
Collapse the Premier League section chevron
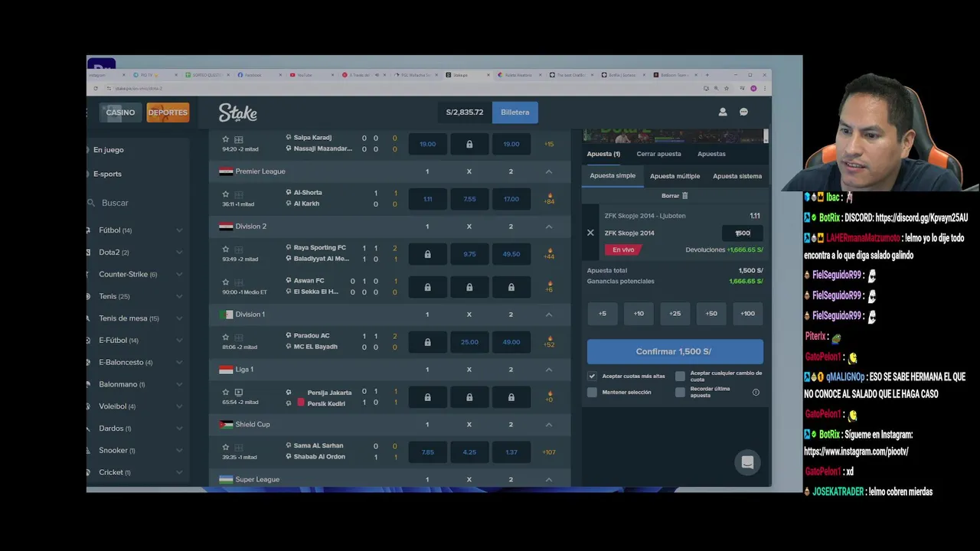549,171
